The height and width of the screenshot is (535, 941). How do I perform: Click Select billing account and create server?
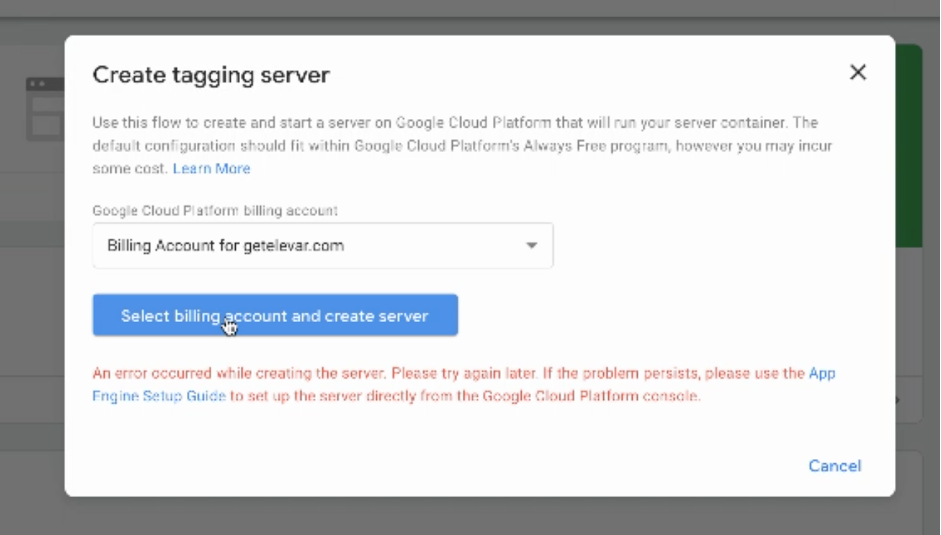click(x=275, y=315)
